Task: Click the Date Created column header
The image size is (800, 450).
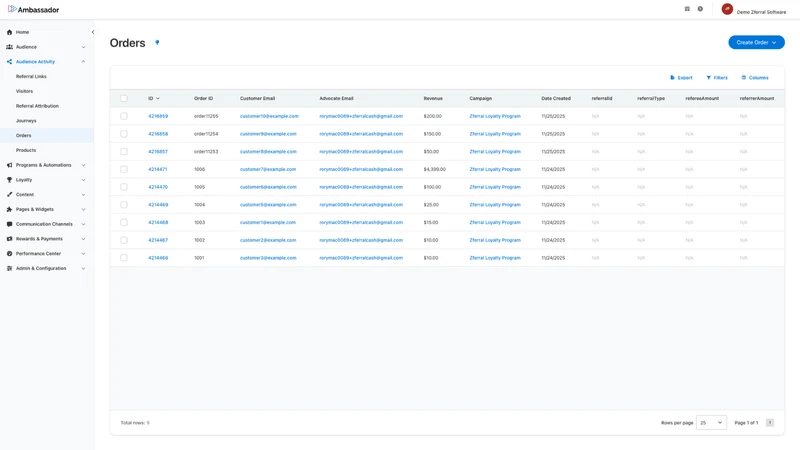Action: 556,98
